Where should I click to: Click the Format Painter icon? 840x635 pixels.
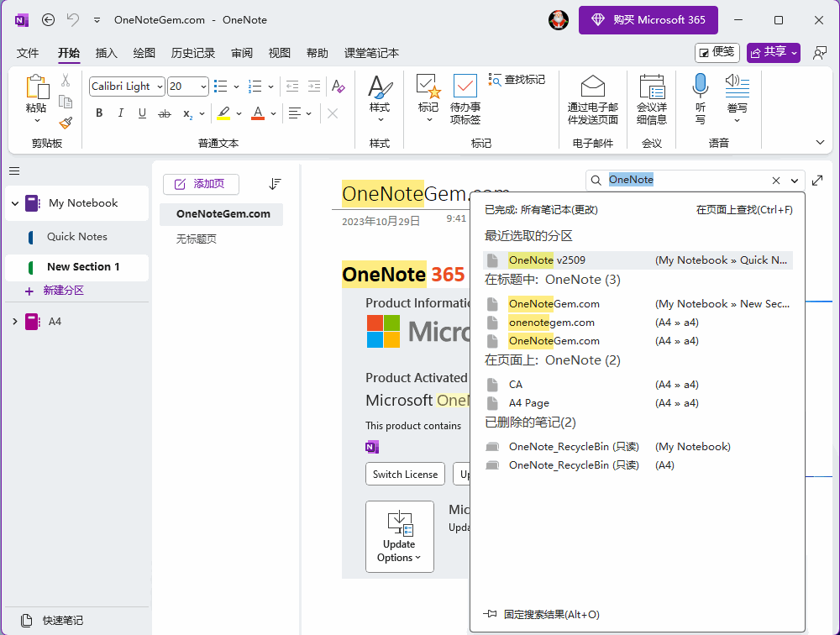(x=66, y=123)
